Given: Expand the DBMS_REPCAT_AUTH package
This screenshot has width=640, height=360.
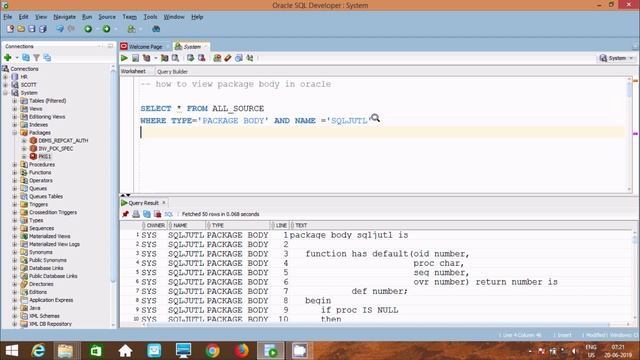Looking at the screenshot, I should (24, 140).
